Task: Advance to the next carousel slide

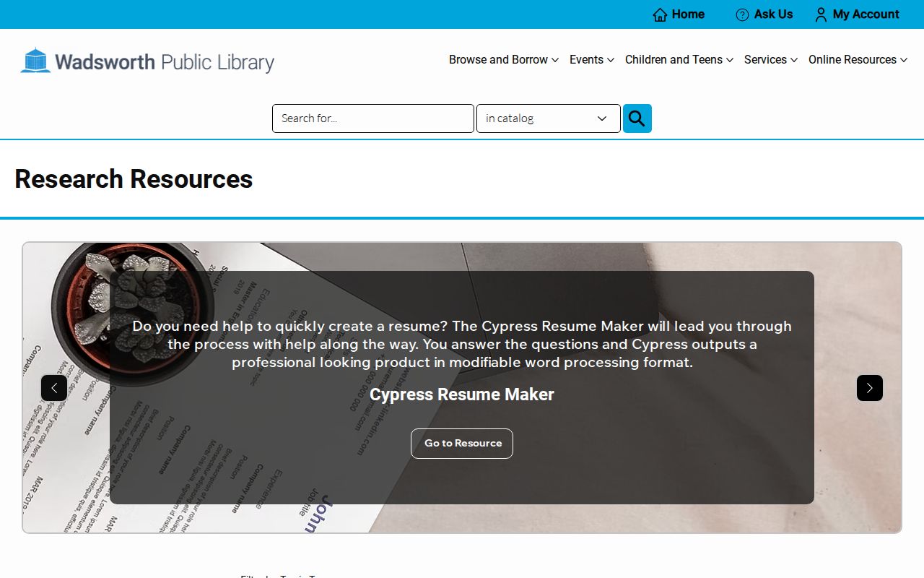Action: click(870, 388)
